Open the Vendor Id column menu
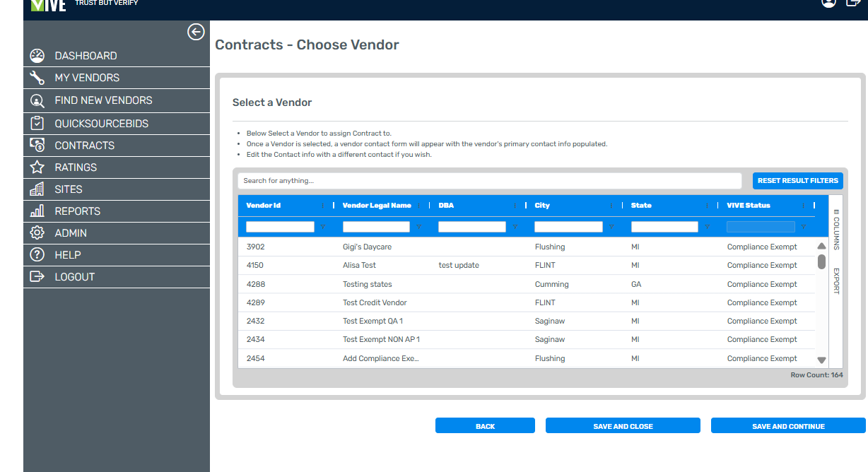This screenshot has height=472, width=868. tap(323, 206)
